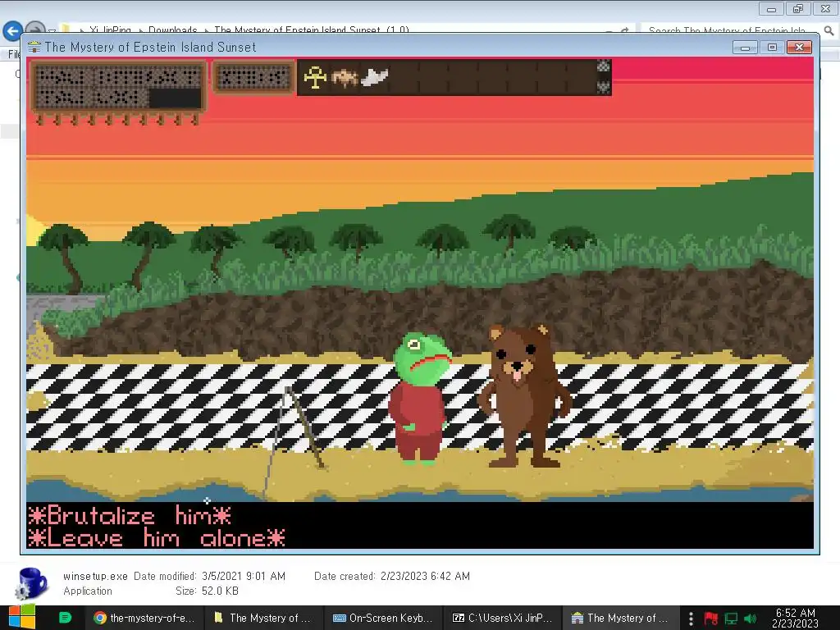Switch to the Chrome the-mystery-of-e... taskbar item
This screenshot has width=840, height=630.
point(144,618)
